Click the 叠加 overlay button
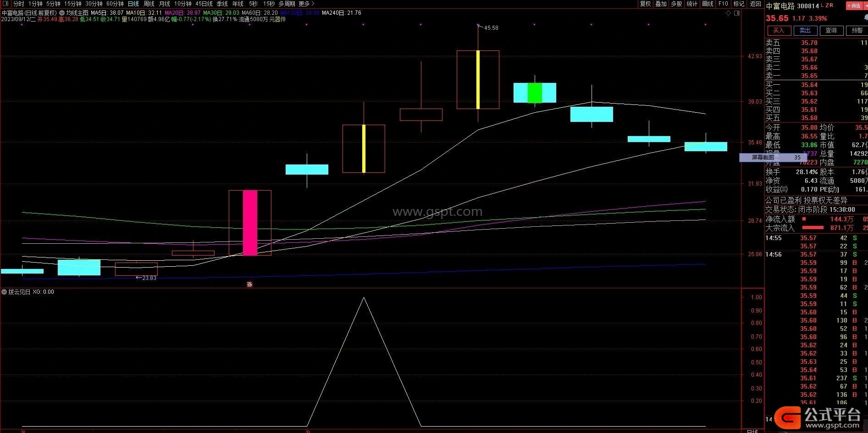The width and height of the screenshot is (868, 433). click(x=661, y=4)
